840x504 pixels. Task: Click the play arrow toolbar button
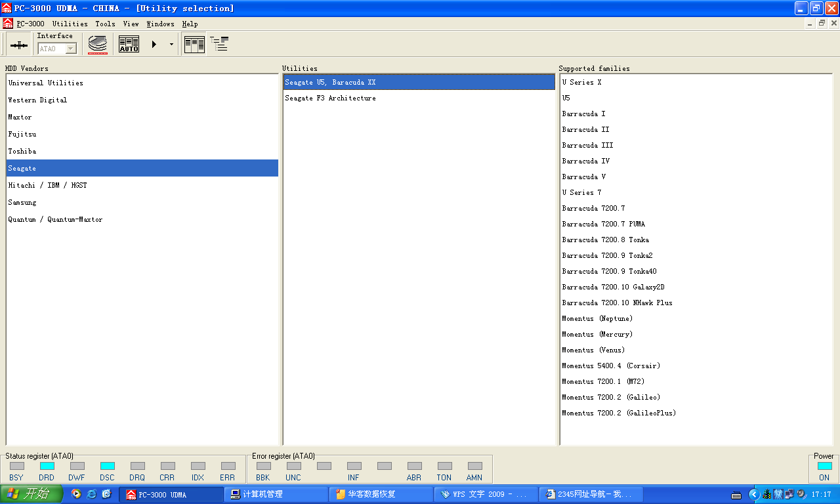154,45
